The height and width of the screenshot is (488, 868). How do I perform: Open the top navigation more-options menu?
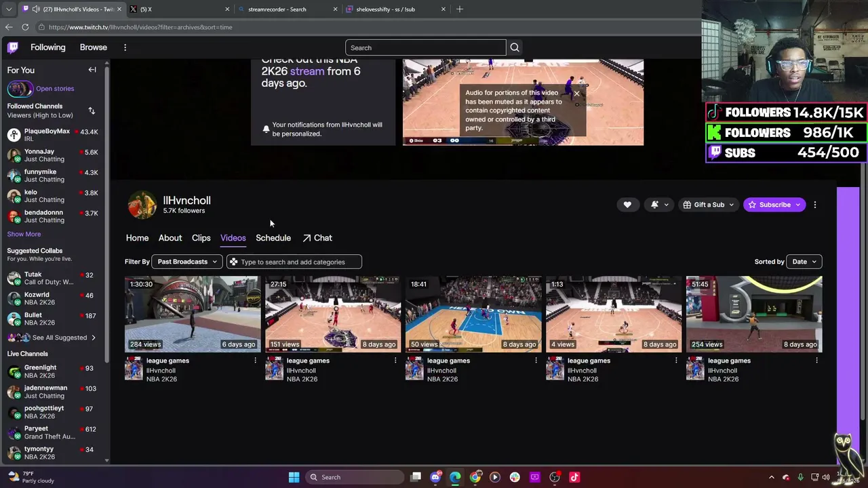click(125, 47)
